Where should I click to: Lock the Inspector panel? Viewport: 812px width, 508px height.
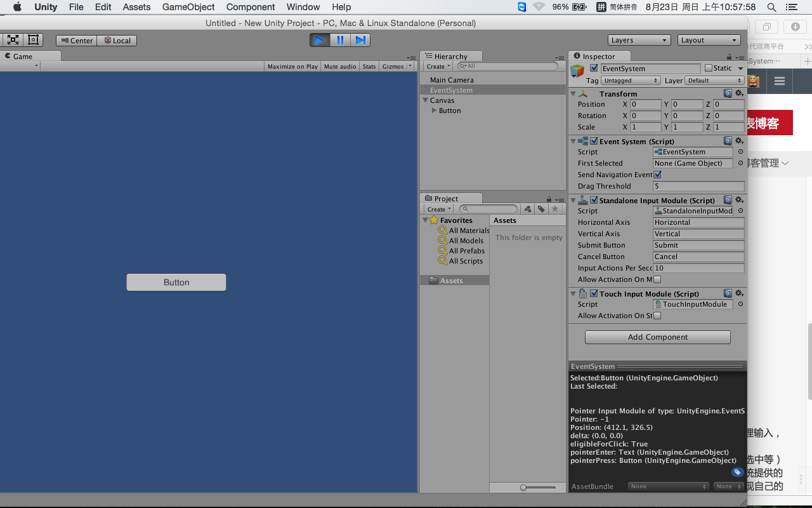(729, 57)
